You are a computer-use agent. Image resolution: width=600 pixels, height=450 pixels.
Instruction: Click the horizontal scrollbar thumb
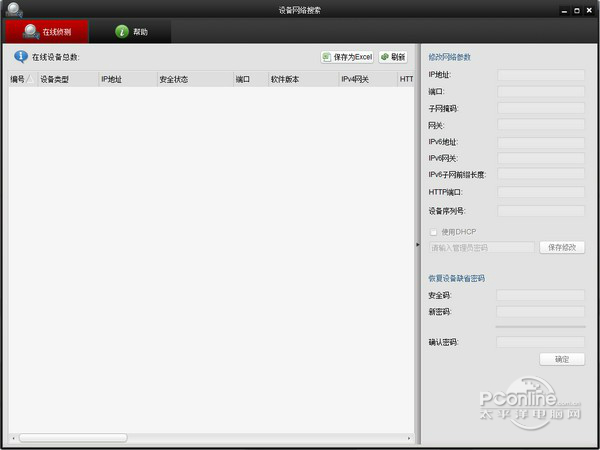coord(73,438)
